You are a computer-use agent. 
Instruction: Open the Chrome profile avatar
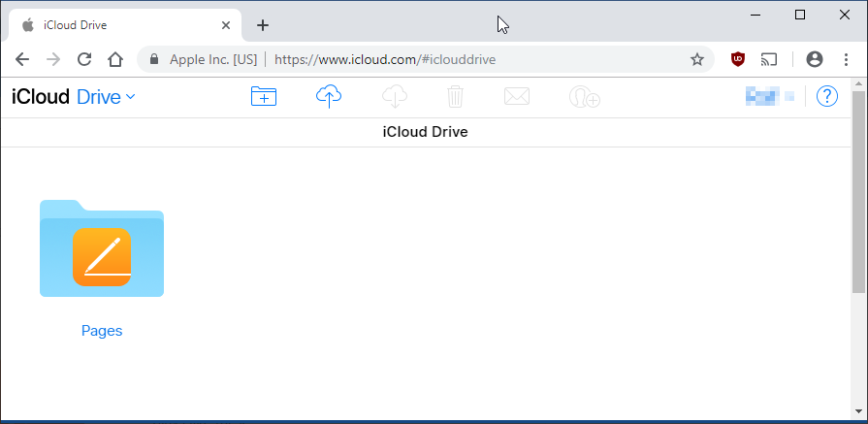point(815,59)
